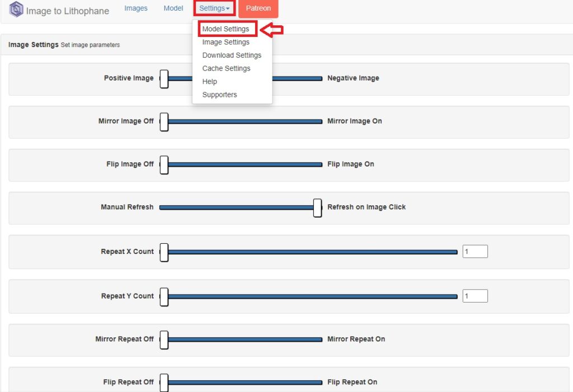The width and height of the screenshot is (573, 392).
Task: Select Model Settings from the menu
Action: (226, 29)
